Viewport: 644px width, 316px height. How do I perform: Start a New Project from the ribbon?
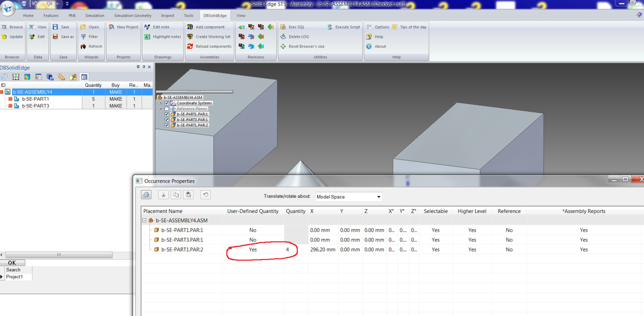click(x=123, y=27)
